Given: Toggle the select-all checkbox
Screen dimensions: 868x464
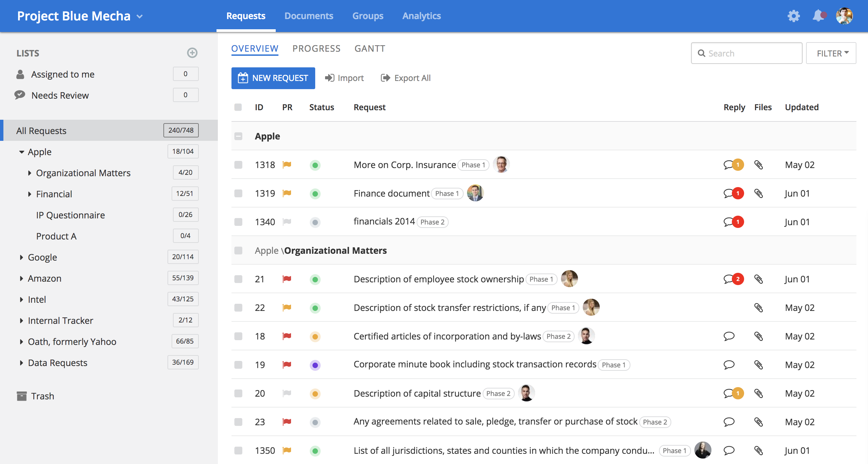Looking at the screenshot, I should click(238, 107).
